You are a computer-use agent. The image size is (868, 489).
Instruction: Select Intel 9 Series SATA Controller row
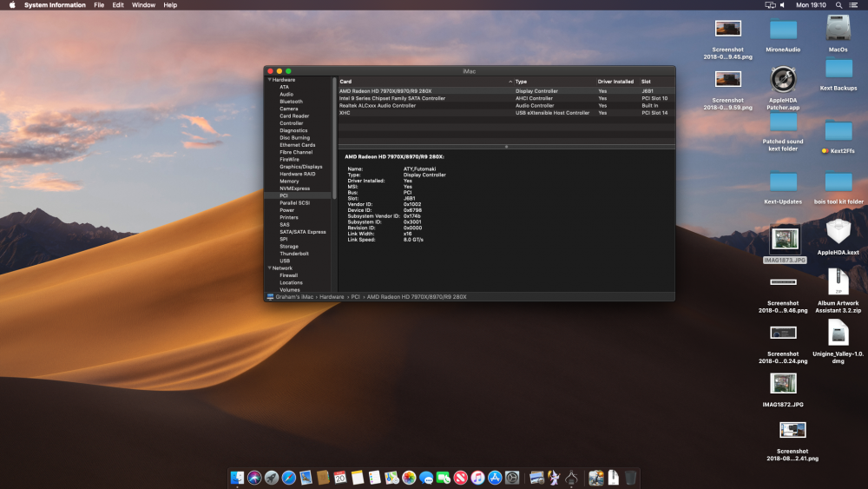pos(506,98)
